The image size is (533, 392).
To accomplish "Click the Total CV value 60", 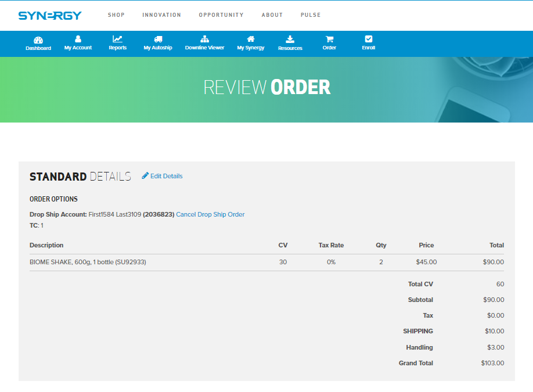I will coord(500,284).
